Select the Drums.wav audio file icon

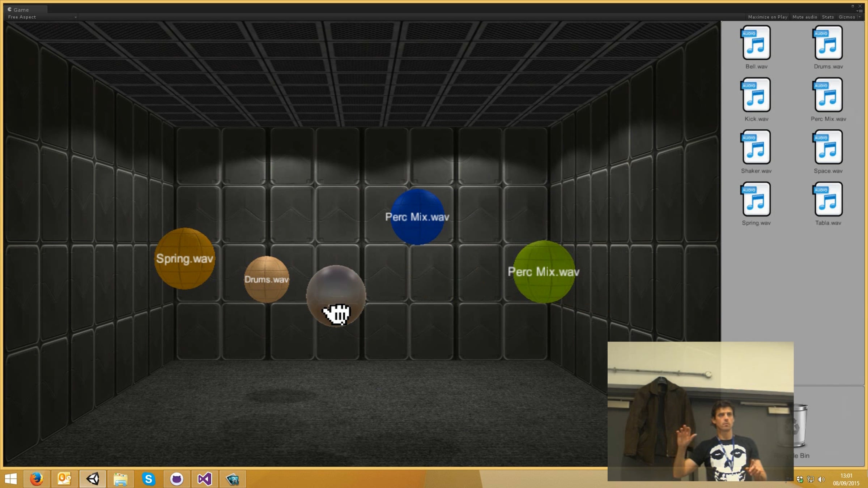[828, 43]
